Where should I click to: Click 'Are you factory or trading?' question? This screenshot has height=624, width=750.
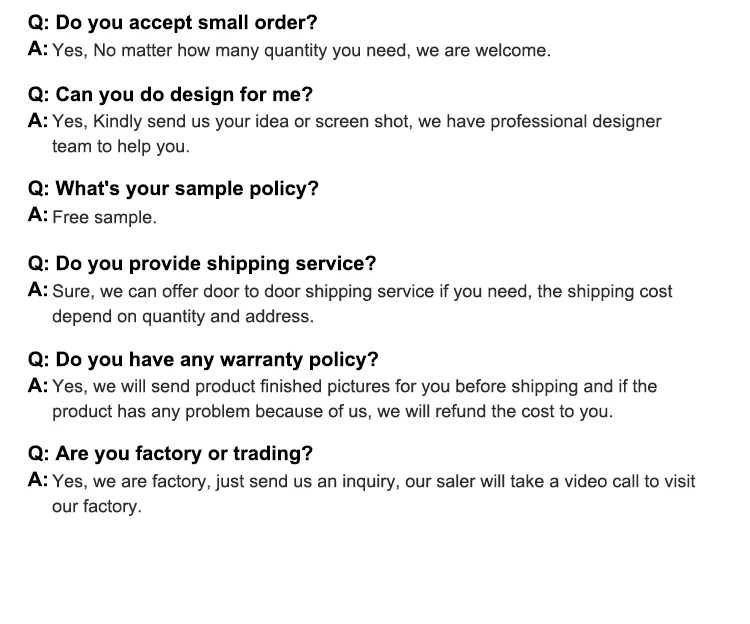click(184, 453)
